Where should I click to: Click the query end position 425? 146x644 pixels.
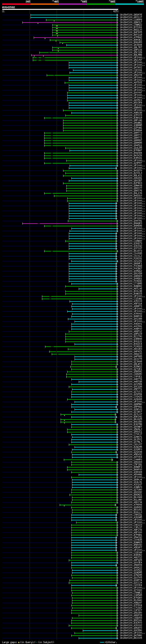(x=115, y=11)
